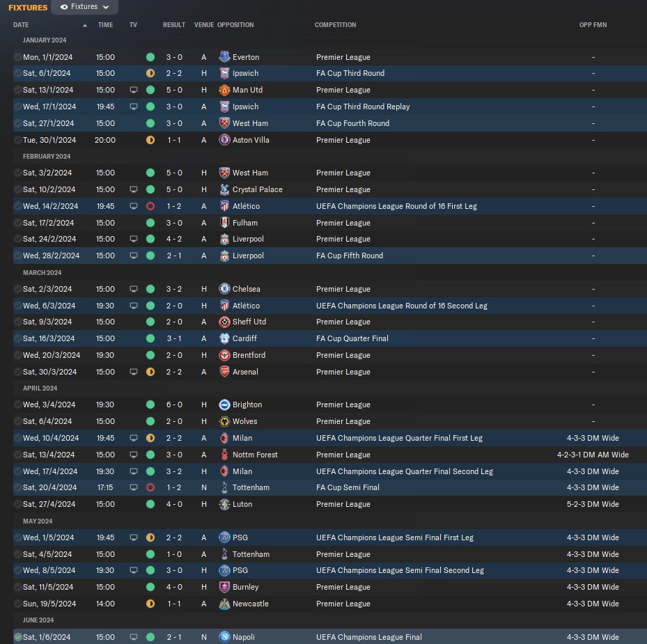Screen dimensions: 647x644
Task: Click the Luton club badge
Action: [x=224, y=504]
